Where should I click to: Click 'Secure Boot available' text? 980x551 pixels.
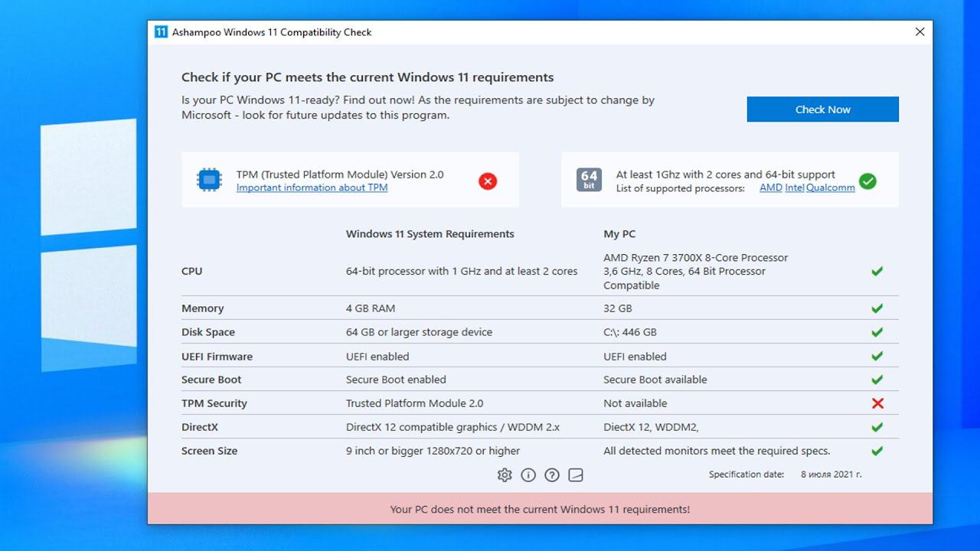pyautogui.click(x=655, y=380)
